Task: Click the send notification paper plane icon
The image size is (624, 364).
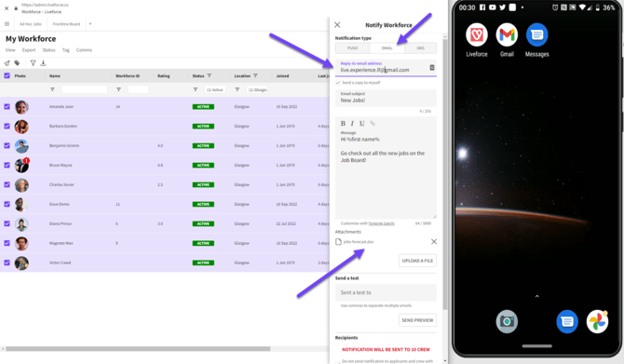Action: tap(7, 63)
